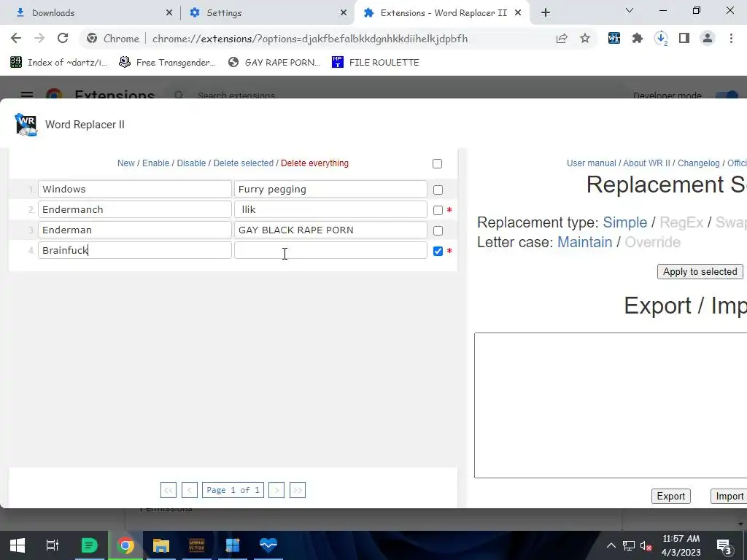Click the muted volume tray icon
Screen dimensions: 747x560
646,545
